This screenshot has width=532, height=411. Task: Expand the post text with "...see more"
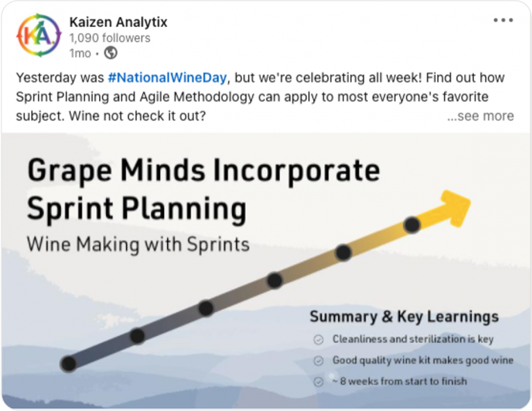coord(480,116)
